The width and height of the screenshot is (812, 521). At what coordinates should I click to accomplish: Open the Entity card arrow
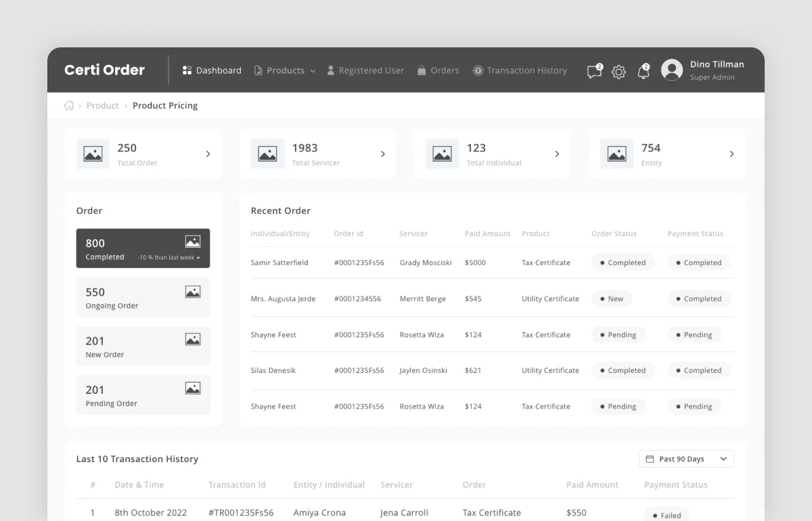(731, 154)
